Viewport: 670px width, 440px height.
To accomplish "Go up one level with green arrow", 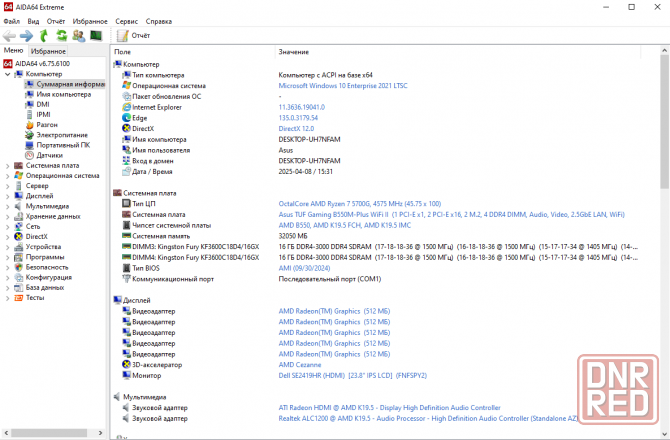I will [x=44, y=36].
